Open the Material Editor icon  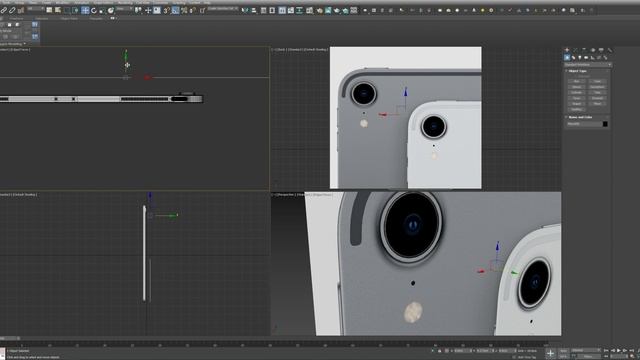(x=309, y=10)
